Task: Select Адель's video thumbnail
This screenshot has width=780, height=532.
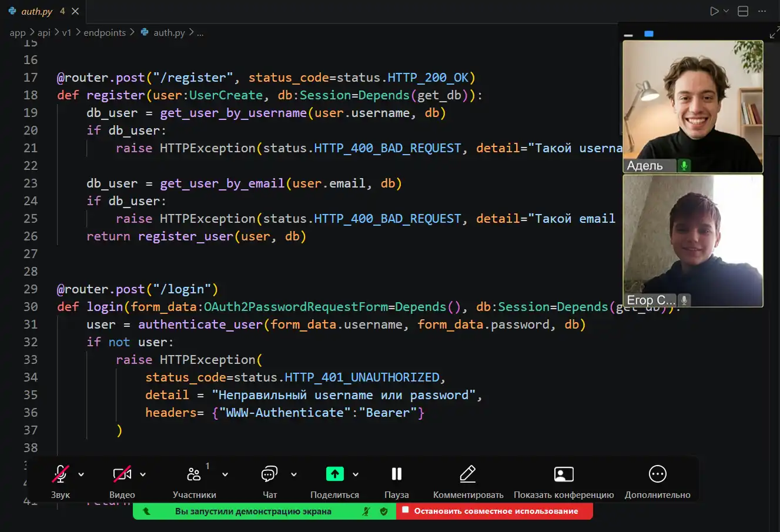Action: pos(693,106)
